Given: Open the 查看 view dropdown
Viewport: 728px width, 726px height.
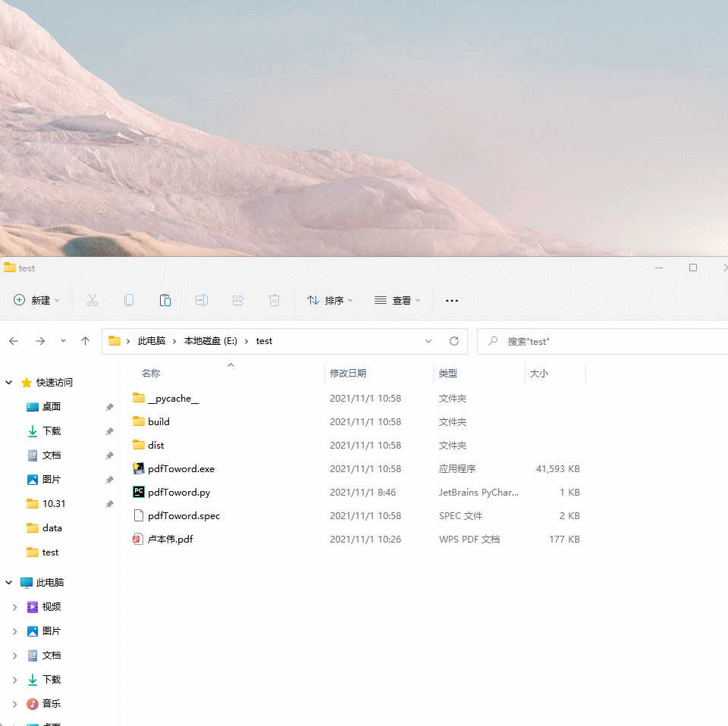Looking at the screenshot, I should point(397,301).
